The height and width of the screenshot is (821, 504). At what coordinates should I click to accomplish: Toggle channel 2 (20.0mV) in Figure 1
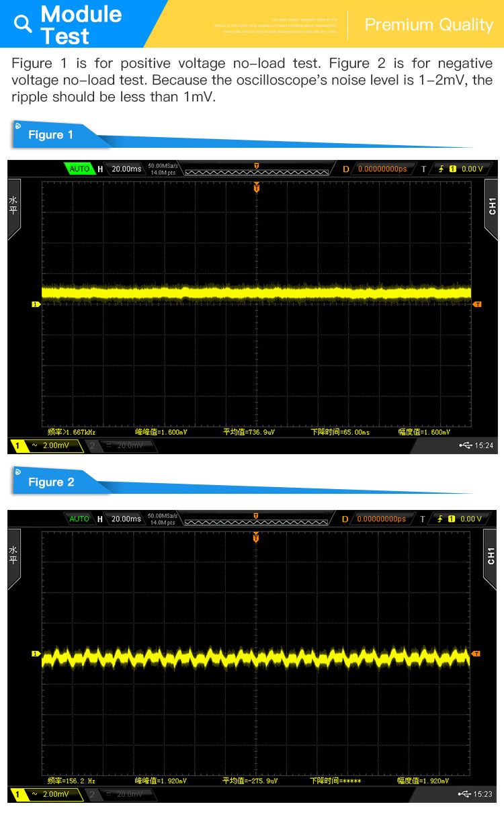click(120, 446)
